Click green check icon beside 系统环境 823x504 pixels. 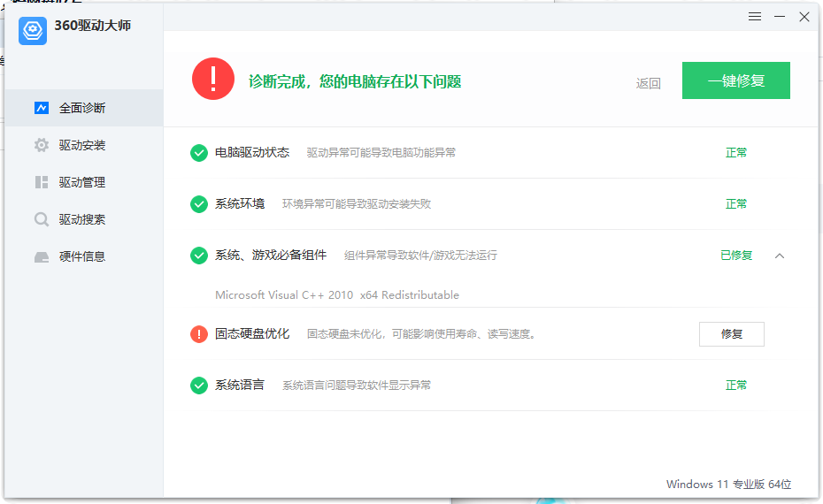[x=199, y=204]
